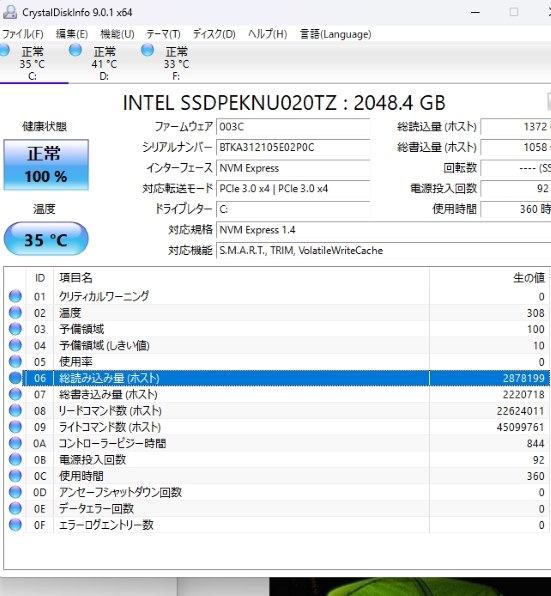Click the 生の値 column header
Screen dimensions: 551x596
point(490,278)
